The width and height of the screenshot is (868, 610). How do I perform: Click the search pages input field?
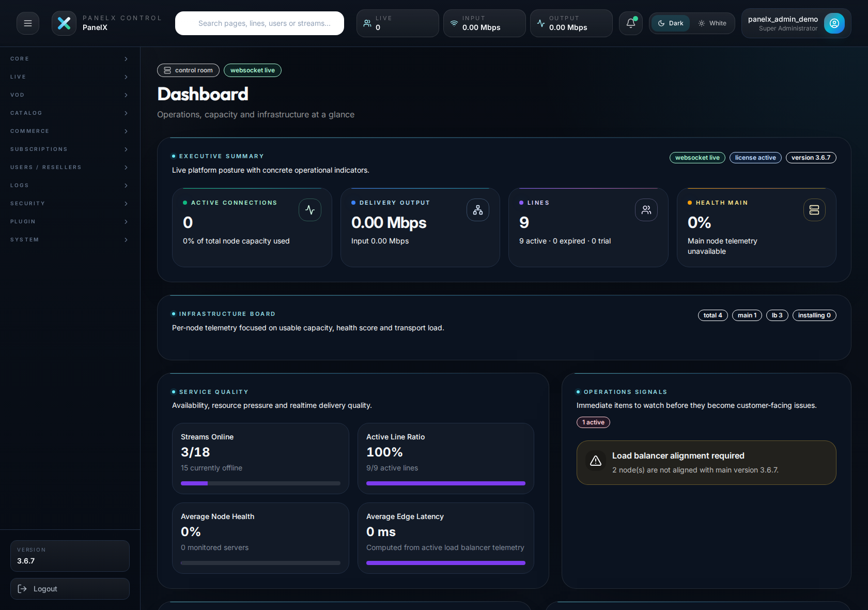[x=259, y=23]
